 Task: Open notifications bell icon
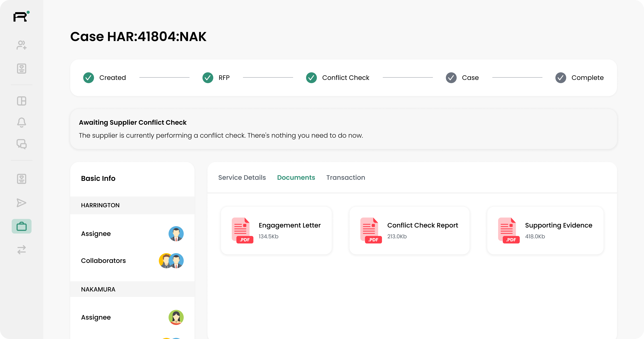(x=21, y=122)
